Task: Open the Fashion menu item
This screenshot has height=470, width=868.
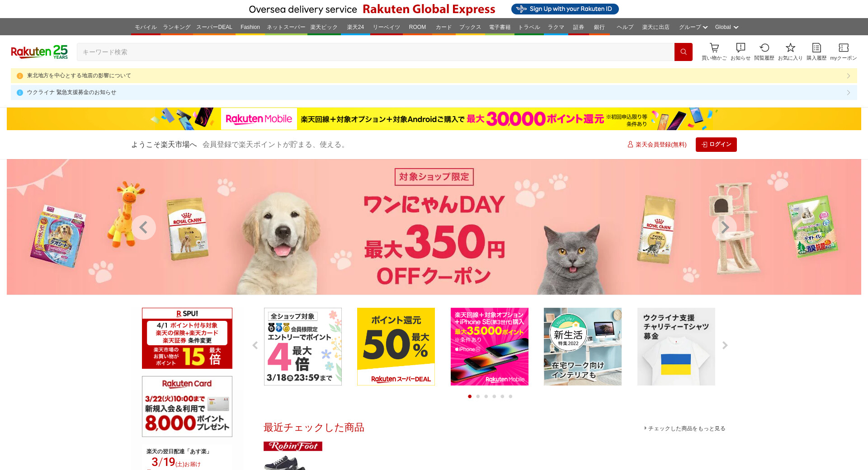Action: pyautogui.click(x=250, y=27)
